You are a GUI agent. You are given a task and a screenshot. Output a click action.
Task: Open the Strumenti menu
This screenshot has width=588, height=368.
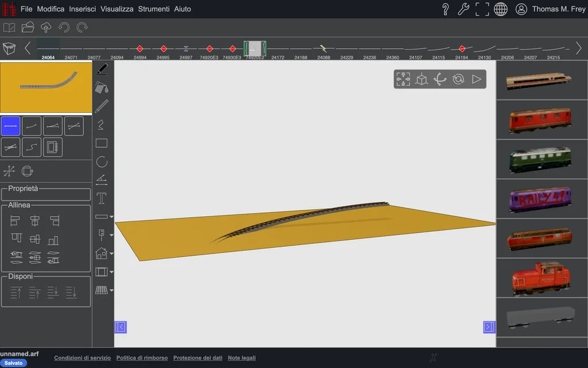click(154, 9)
